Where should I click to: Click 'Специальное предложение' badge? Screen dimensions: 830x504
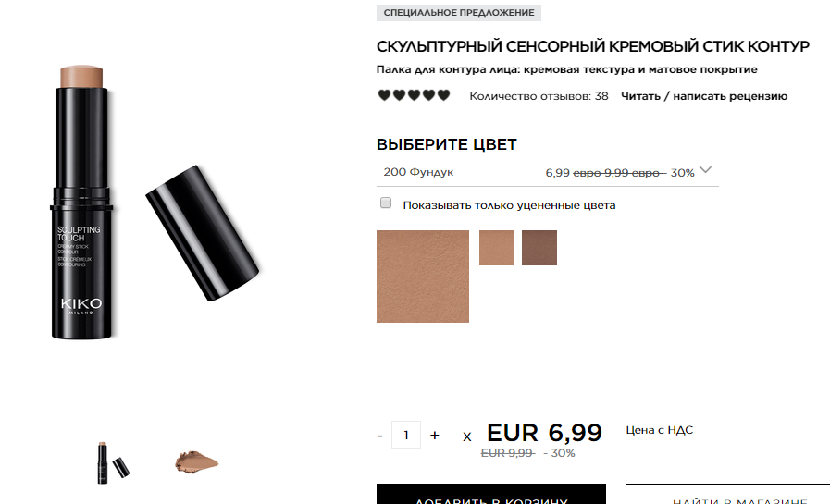pyautogui.click(x=459, y=13)
